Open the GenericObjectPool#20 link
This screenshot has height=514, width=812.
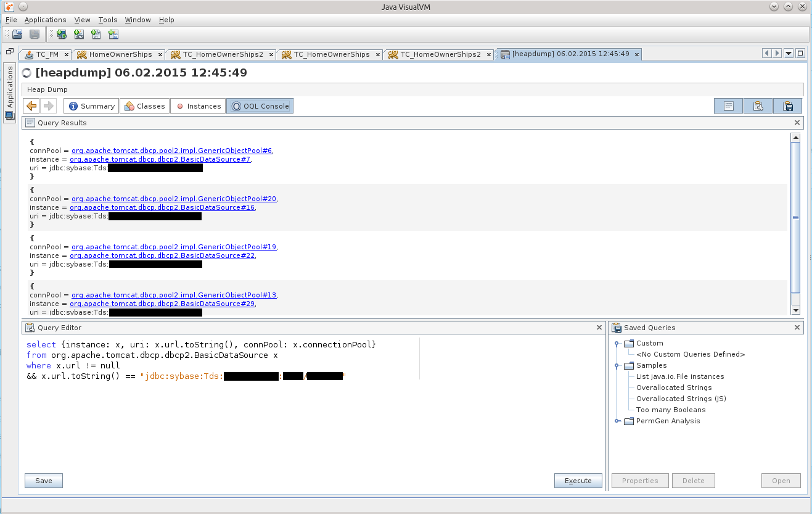pyautogui.click(x=174, y=199)
